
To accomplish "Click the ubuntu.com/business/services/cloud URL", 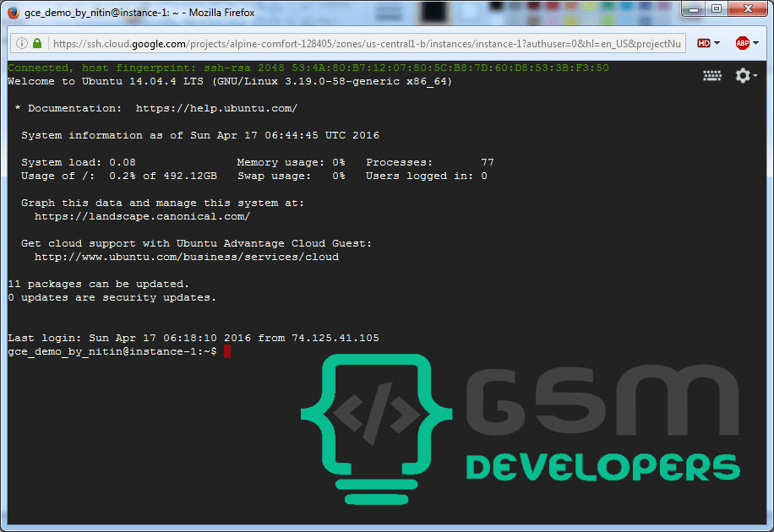I will [x=187, y=257].
